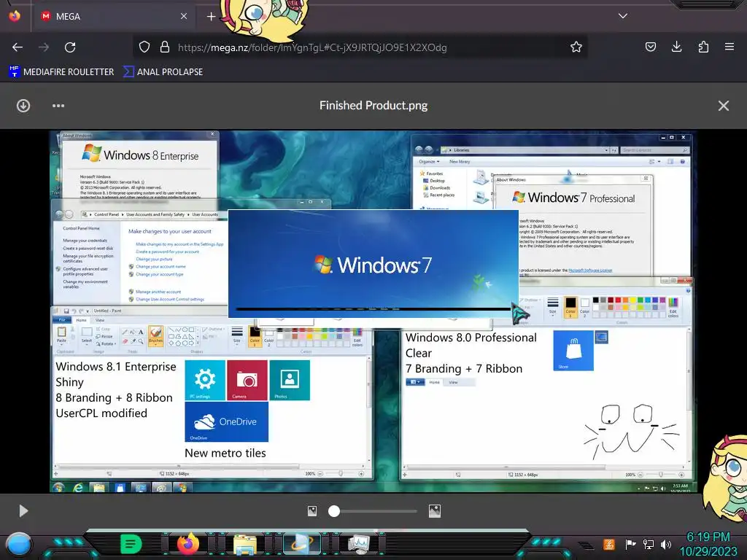
Task: Bookmark this page with the star
Action: (x=576, y=47)
